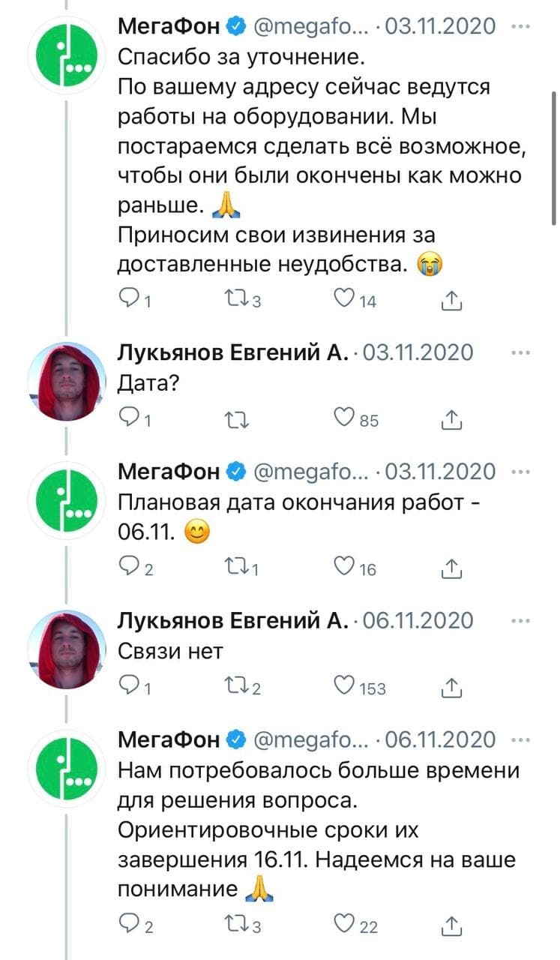Viewport: 560px width, 960px height.
Task: Share the "Связи нет" tweet
Action: [x=450, y=686]
